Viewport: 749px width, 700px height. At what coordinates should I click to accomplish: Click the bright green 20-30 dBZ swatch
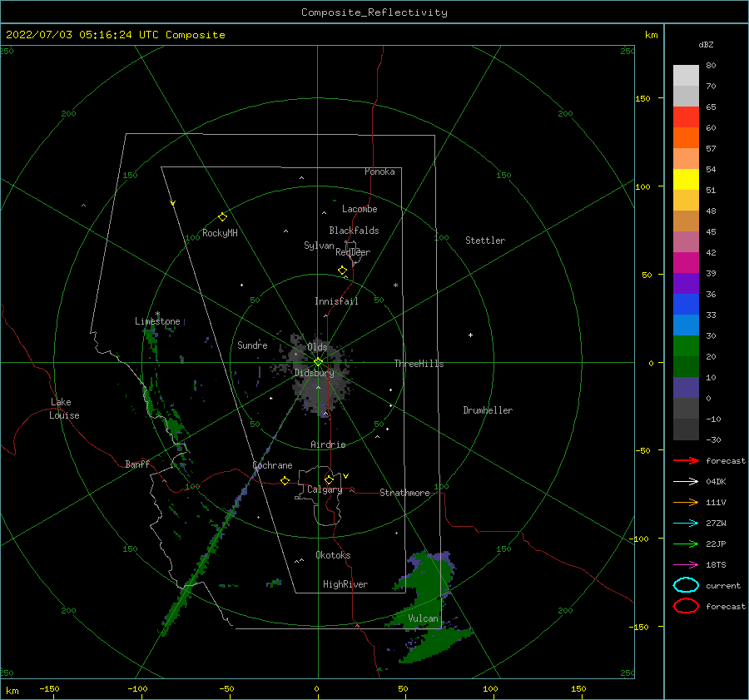(x=686, y=346)
